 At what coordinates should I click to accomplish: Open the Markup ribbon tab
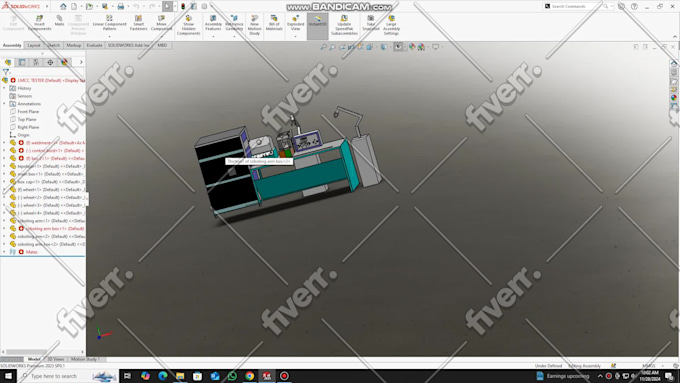coord(74,45)
